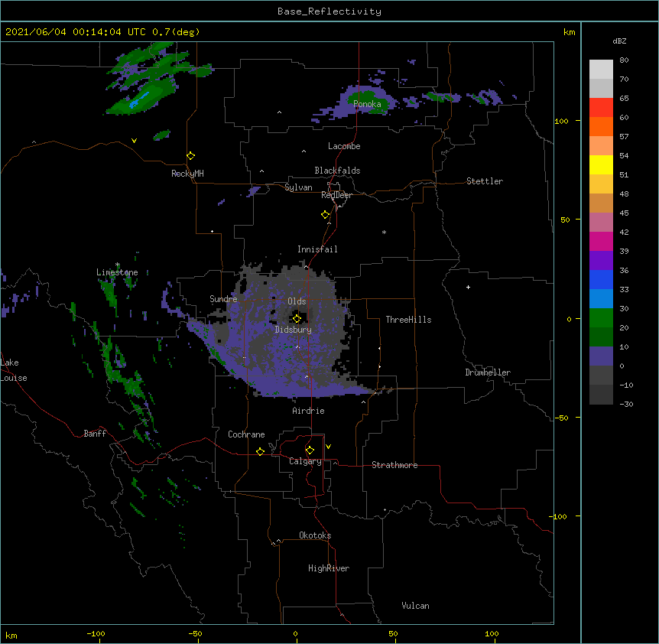659x644 pixels.
Task: Click the white plus marker west of Drumheller
Action: [468, 287]
